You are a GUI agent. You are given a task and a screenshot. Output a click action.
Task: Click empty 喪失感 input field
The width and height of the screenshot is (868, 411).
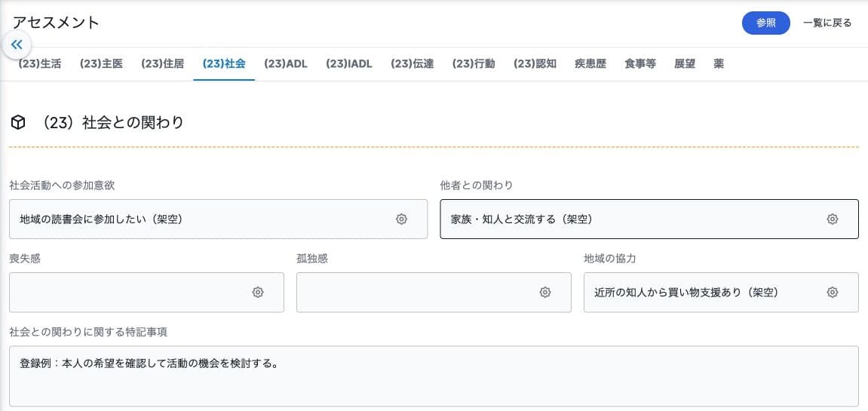[146, 293]
